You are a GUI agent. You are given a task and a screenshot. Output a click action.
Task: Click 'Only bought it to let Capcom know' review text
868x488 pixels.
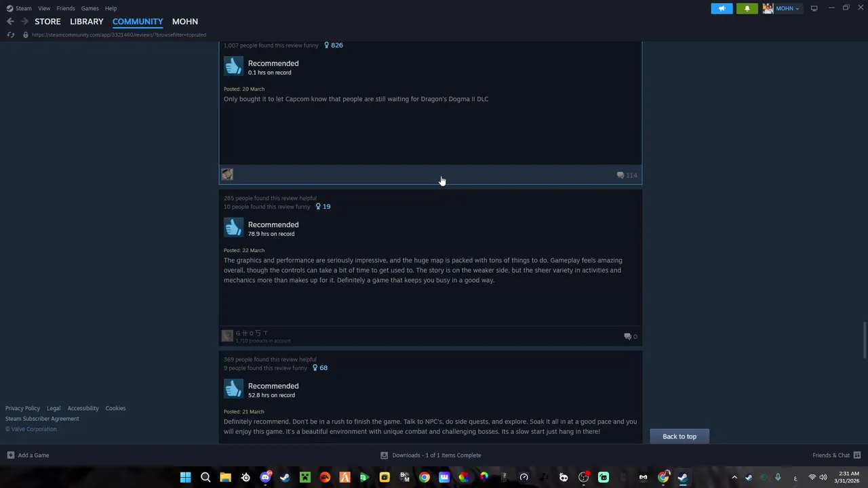coord(356,99)
